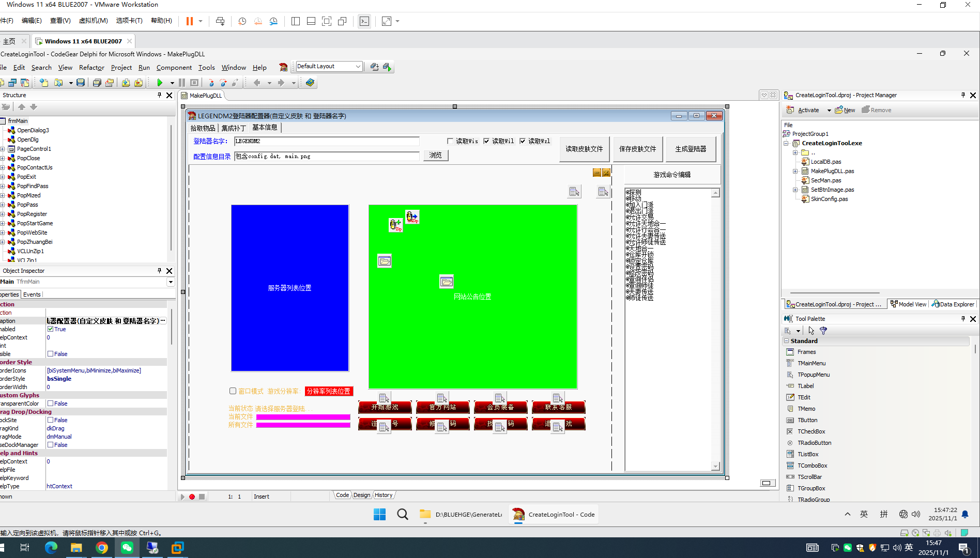Run the project with the green Run icon
The image size is (980, 558).
(160, 82)
